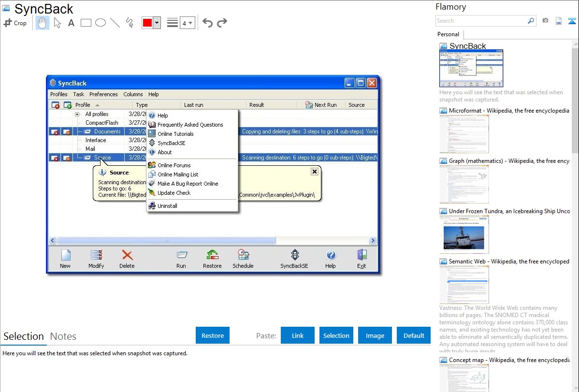Click the SyncBack horizontal scrollbar thumb
Image resolution: width=579 pixels, height=392 pixels.
pos(167,241)
